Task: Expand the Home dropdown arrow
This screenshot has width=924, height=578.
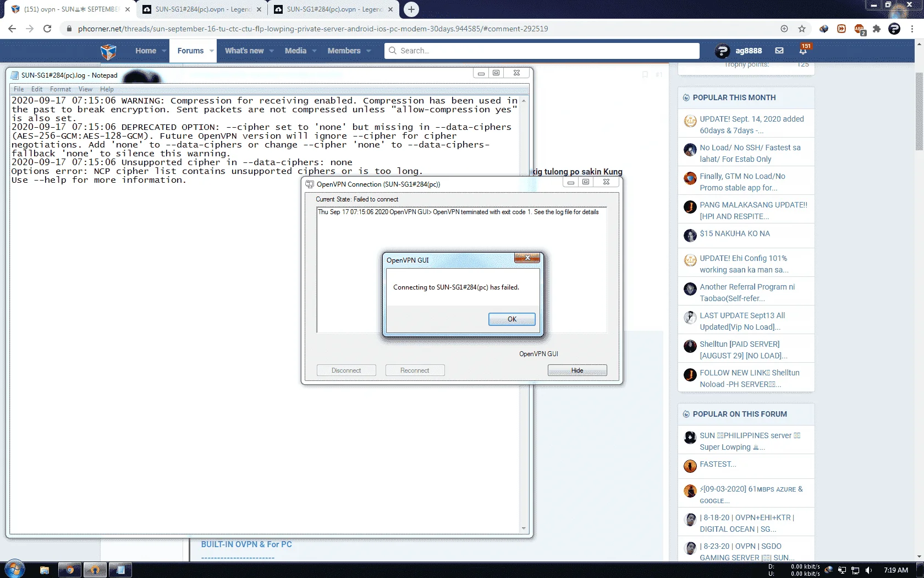Action: [164, 51]
